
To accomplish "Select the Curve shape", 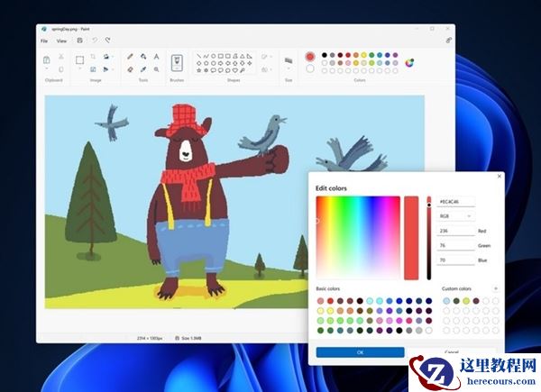I will coord(206,56).
